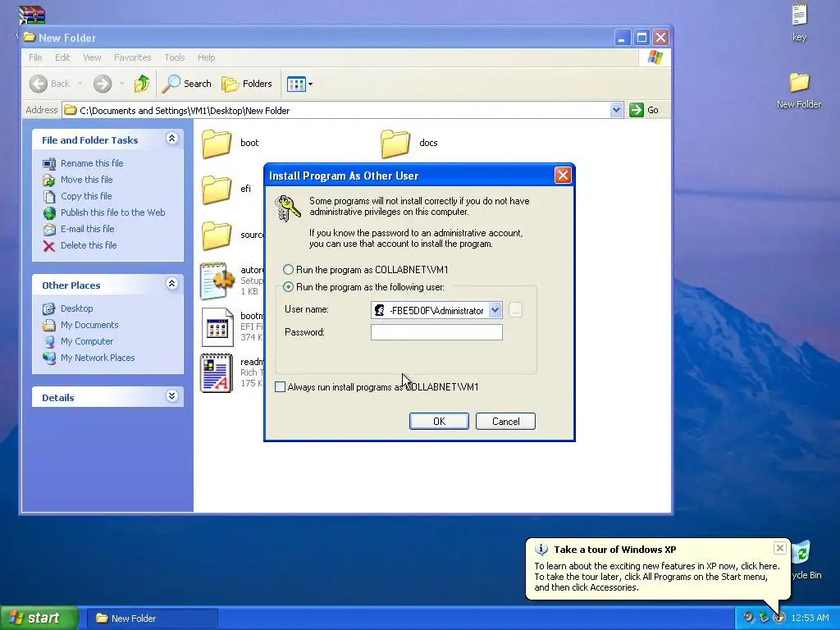Check Always run install programs as COLLABNET\VM1
The width and height of the screenshot is (840, 630).
281,387
